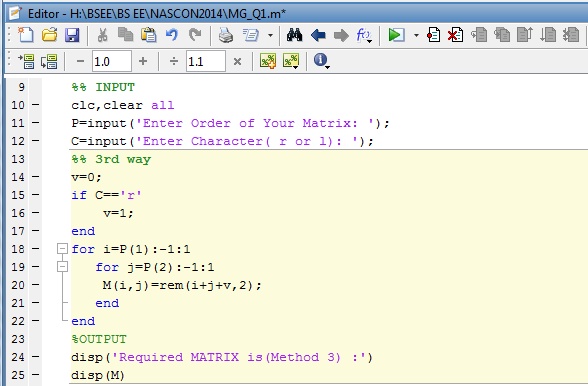588x386 pixels.
Task: Click the 'disp(M)' code line
Action: pos(98,375)
